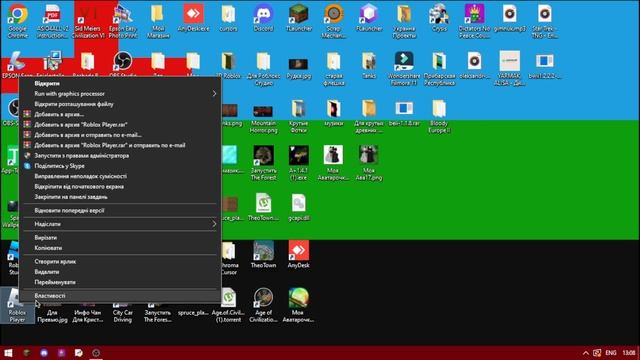This screenshot has height=360, width=640.
Task: Expand the Run with graphics processor submenu
Action: (214, 93)
